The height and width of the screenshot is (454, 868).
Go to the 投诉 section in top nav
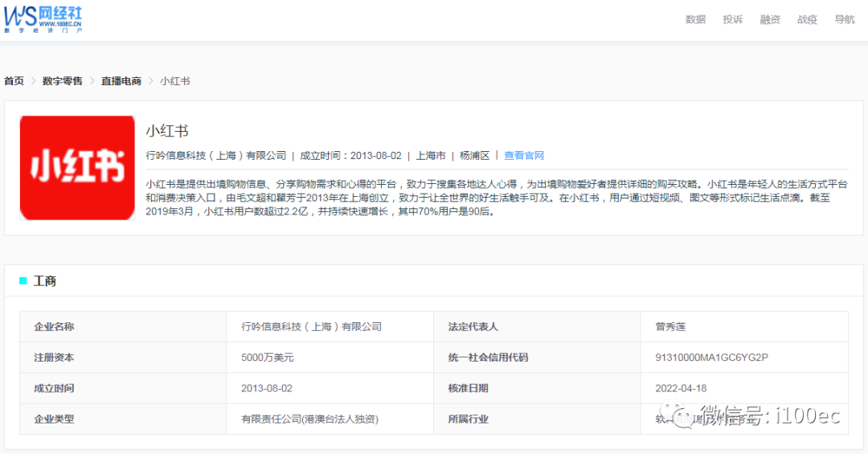click(732, 19)
